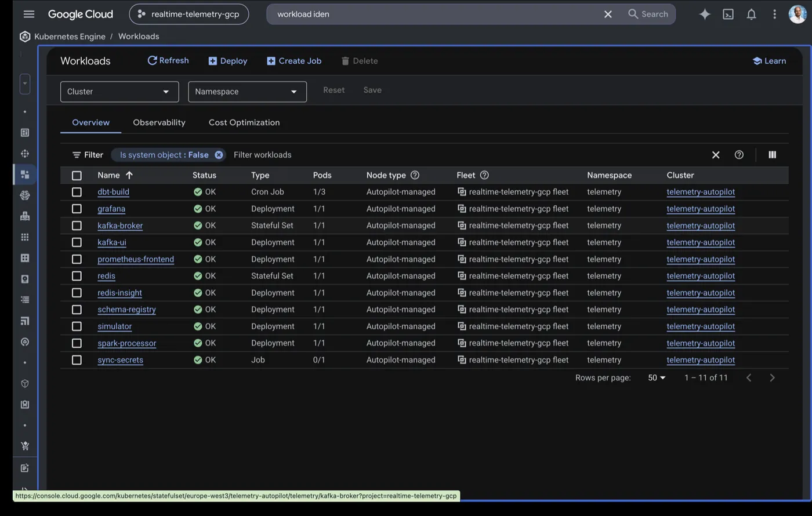Click the Deploy button
The image size is (812, 516).
tap(227, 61)
